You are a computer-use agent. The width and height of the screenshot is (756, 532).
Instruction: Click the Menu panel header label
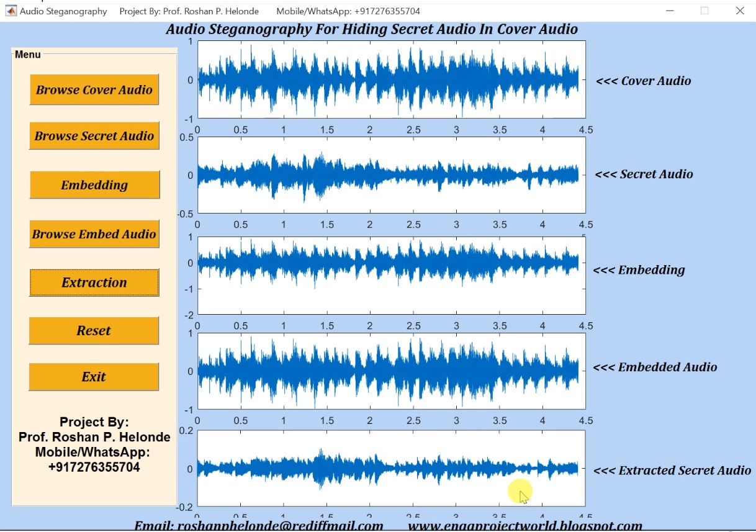pyautogui.click(x=27, y=55)
